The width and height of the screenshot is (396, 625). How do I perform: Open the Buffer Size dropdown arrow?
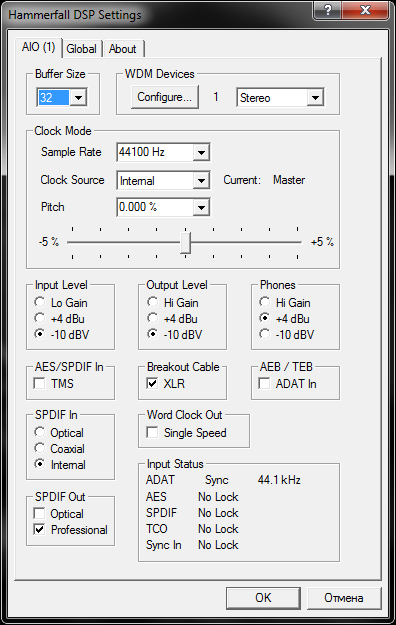[79, 97]
